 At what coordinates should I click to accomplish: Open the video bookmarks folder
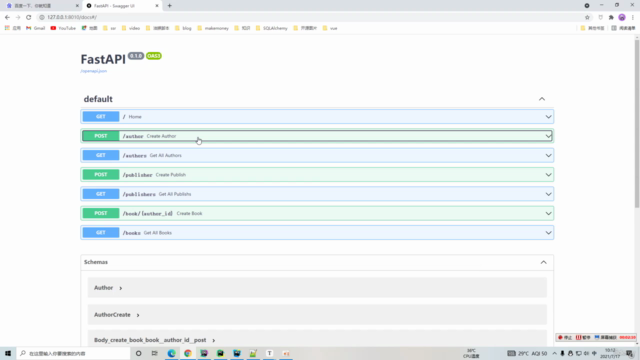point(131,28)
